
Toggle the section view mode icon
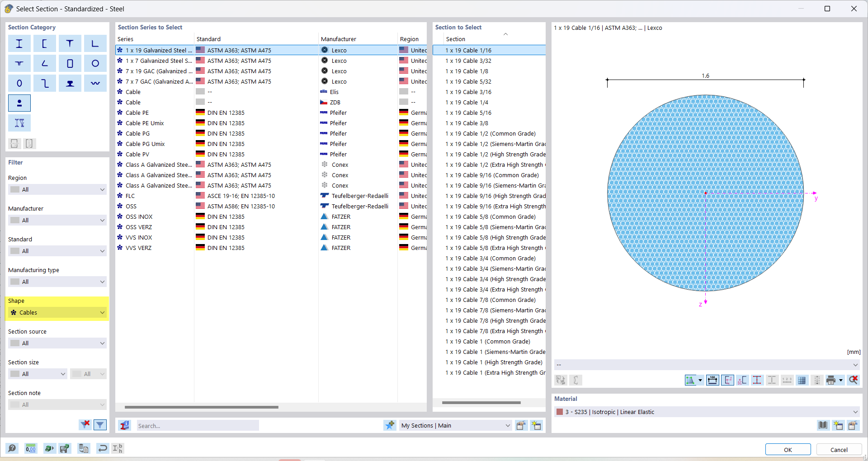click(x=690, y=380)
